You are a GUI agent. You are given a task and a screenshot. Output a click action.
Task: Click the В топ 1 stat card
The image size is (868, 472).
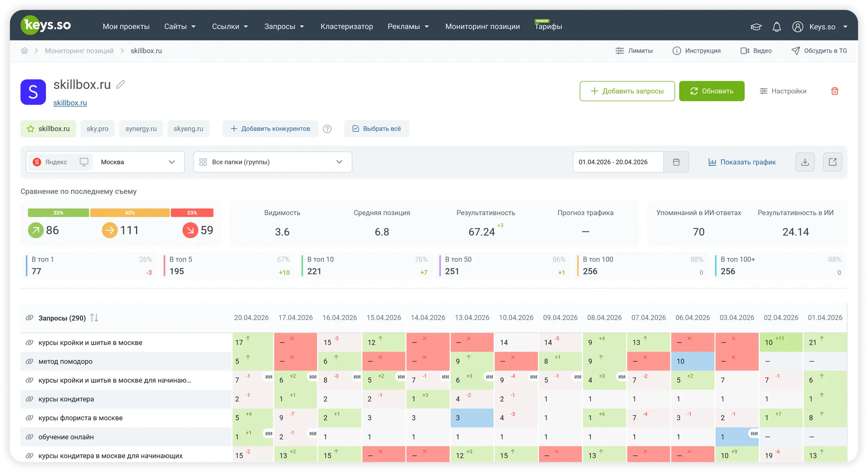(90, 266)
